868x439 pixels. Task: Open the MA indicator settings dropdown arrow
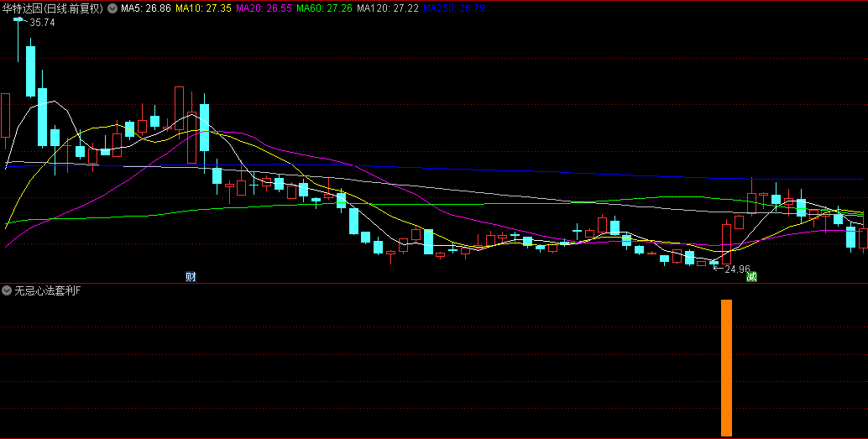[112, 8]
